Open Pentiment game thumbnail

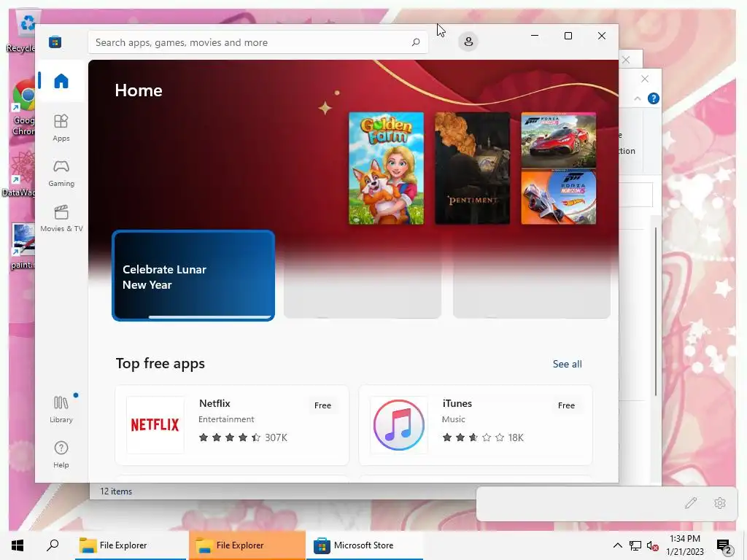[x=473, y=168]
